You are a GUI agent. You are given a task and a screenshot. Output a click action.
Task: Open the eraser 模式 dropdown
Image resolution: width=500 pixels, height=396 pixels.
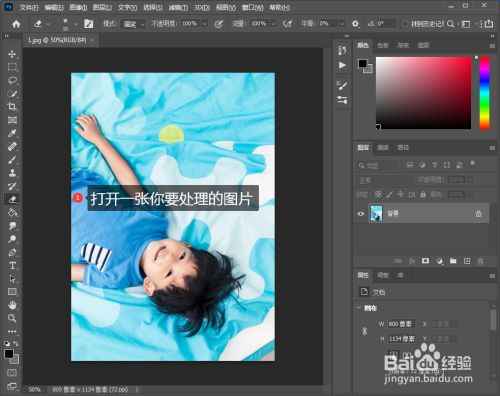pyautogui.click(x=134, y=24)
